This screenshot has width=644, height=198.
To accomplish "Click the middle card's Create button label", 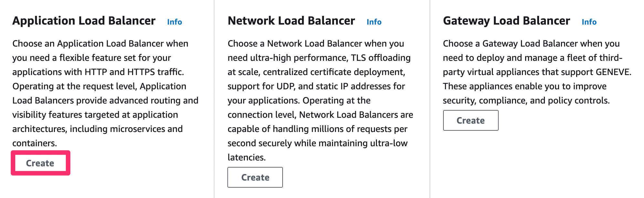I will (x=255, y=177).
